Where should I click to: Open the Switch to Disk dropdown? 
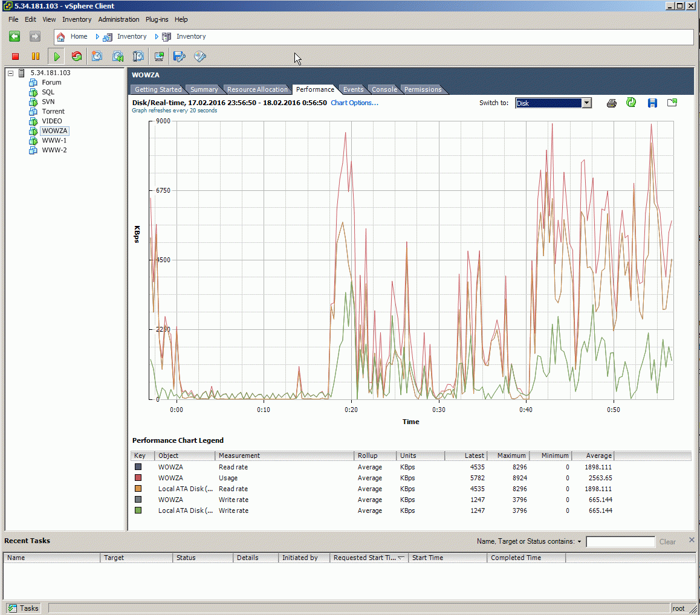(x=586, y=103)
